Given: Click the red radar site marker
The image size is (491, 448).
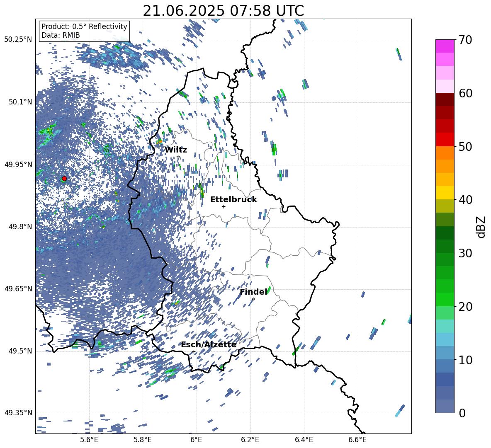Looking at the screenshot, I should pos(64,179).
